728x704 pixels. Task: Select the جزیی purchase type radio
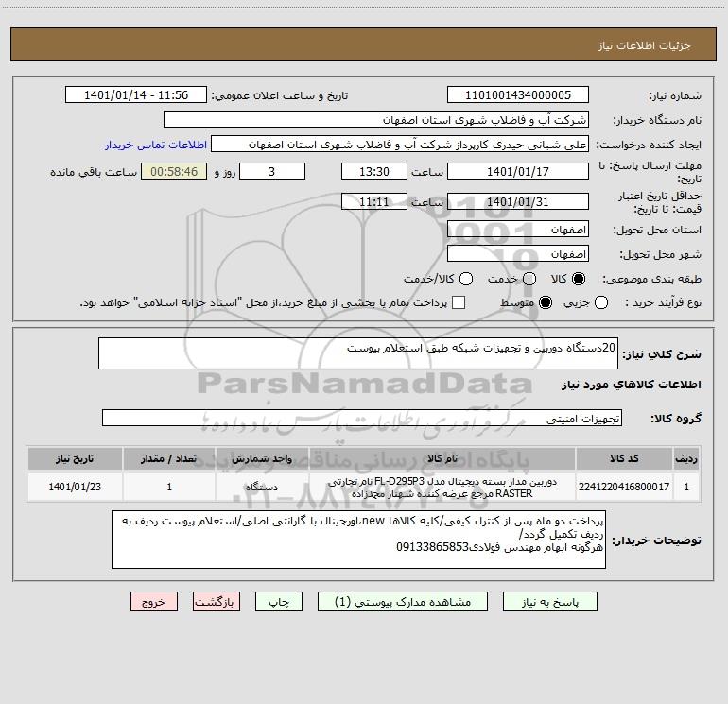pyautogui.click(x=600, y=302)
